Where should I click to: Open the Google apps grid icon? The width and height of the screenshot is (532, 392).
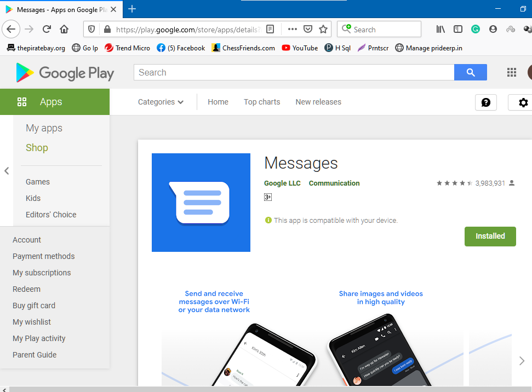512,72
